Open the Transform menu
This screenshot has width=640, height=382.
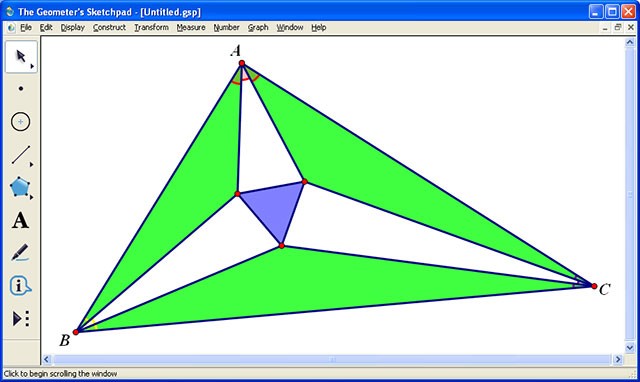tap(151, 27)
